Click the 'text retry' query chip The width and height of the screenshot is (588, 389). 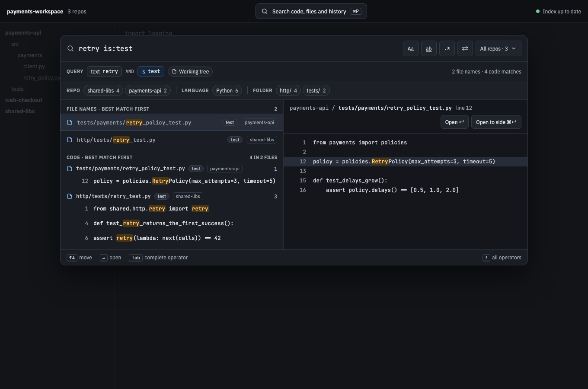click(x=104, y=72)
